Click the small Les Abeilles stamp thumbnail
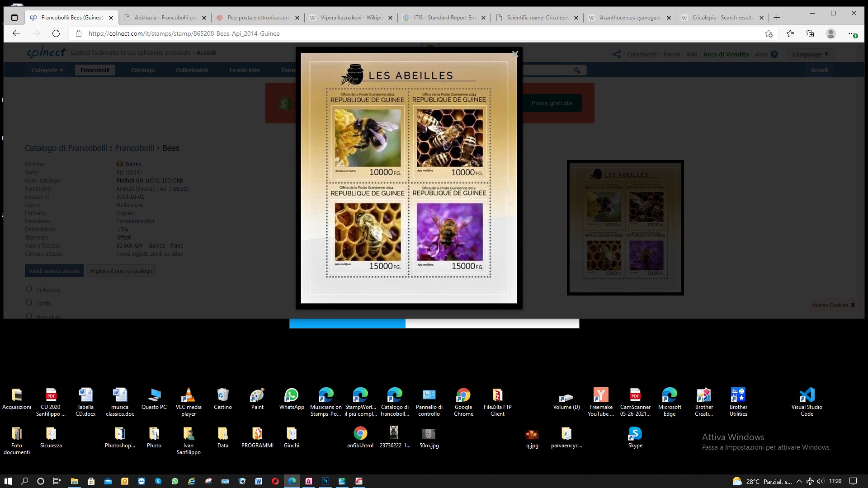868x488 pixels. click(x=625, y=227)
